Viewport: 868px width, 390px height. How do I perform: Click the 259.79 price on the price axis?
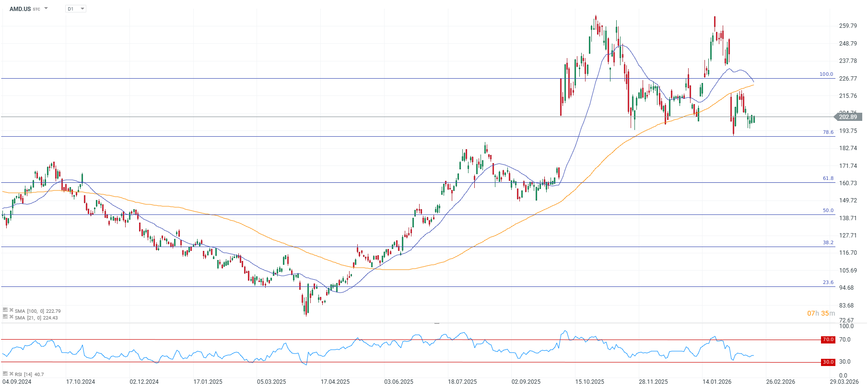(848, 26)
